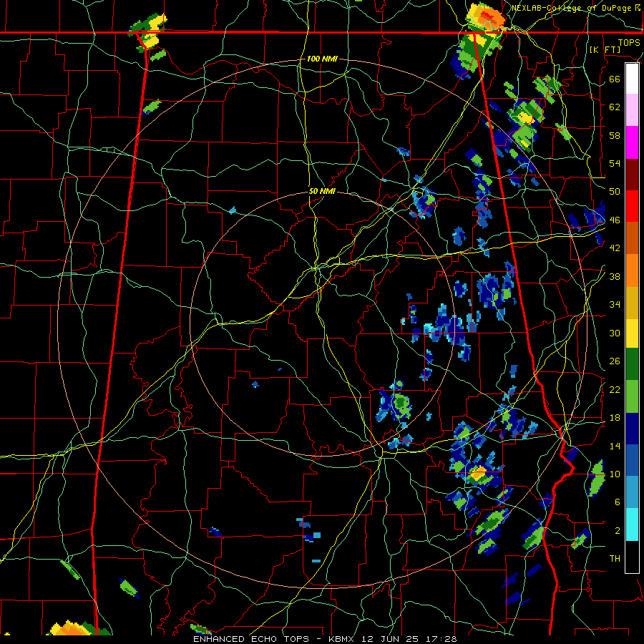The image size is (644, 644).
Task: Click the "38" legend value
Action: [x=615, y=276]
